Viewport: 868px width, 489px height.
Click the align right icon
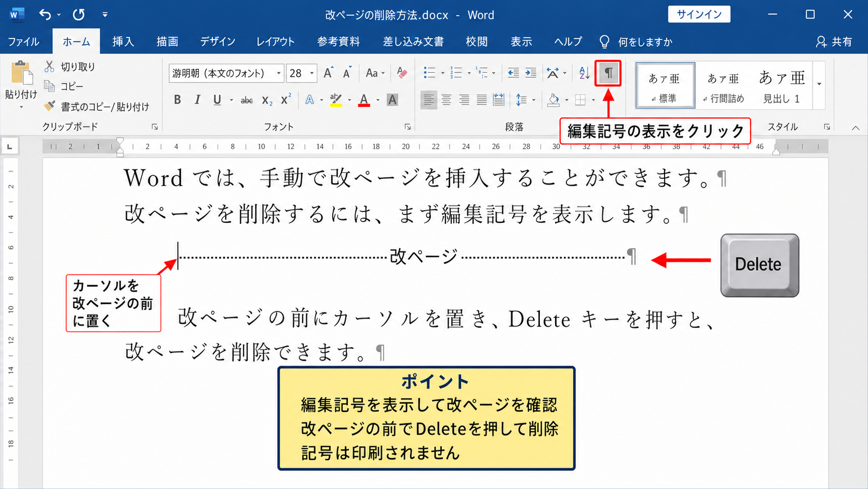coord(464,100)
